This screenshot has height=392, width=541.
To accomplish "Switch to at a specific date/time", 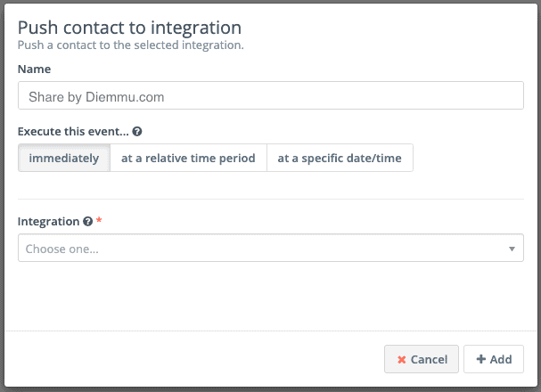I will [x=340, y=159].
